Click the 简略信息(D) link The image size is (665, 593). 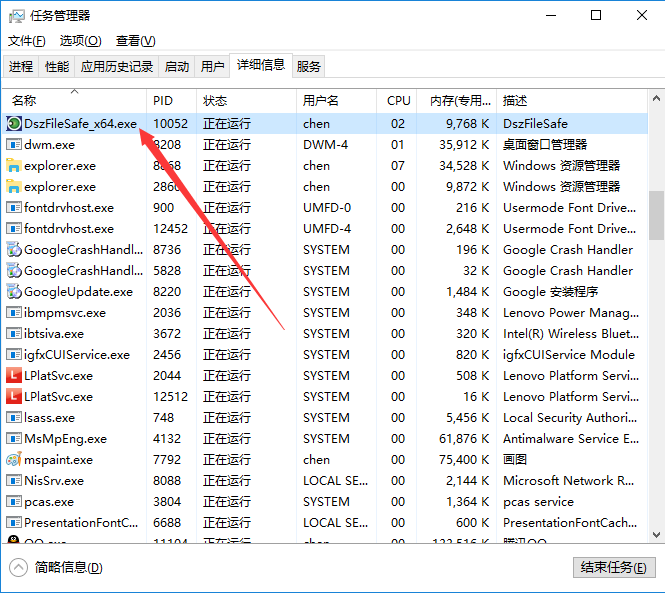pyautogui.click(x=68, y=568)
